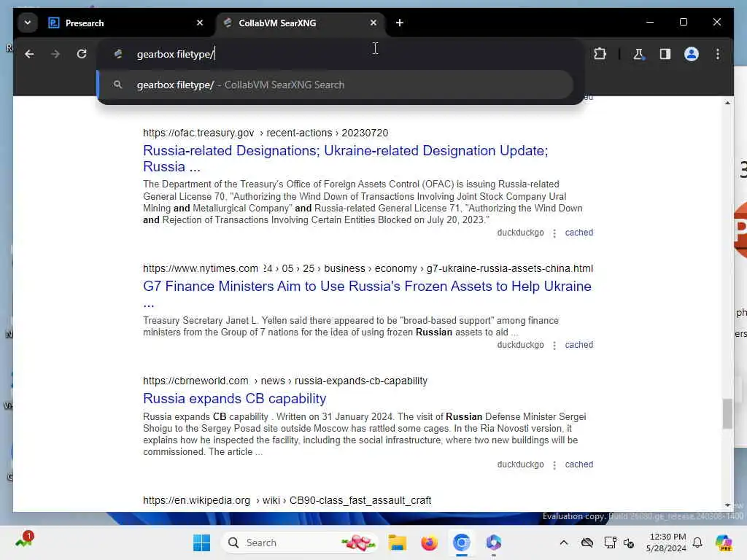
Task: Click the site icon in the address bar
Action: (117, 54)
